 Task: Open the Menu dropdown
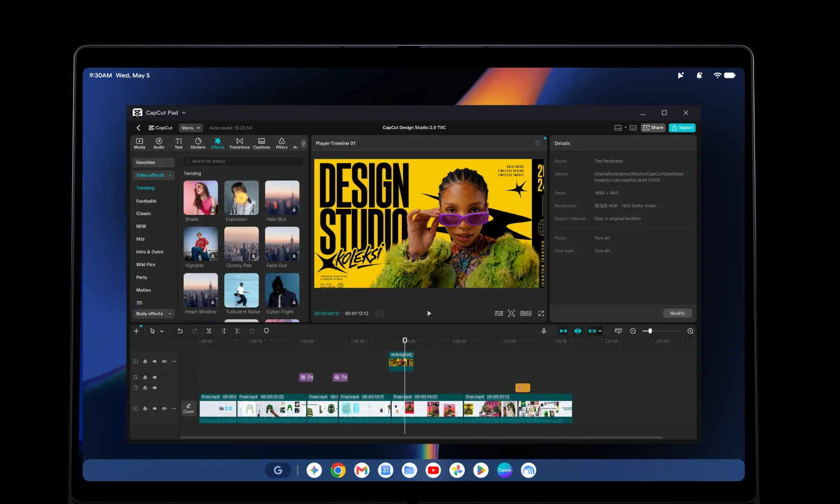(x=191, y=128)
